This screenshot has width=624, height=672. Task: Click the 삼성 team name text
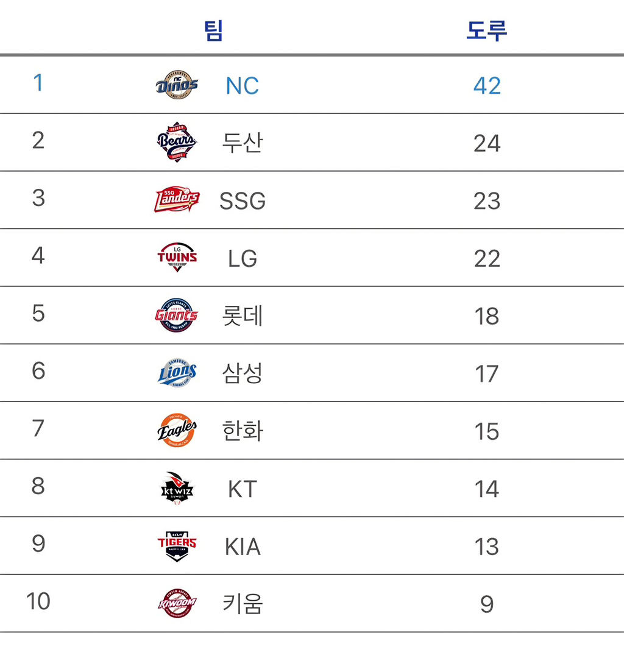[x=242, y=373]
